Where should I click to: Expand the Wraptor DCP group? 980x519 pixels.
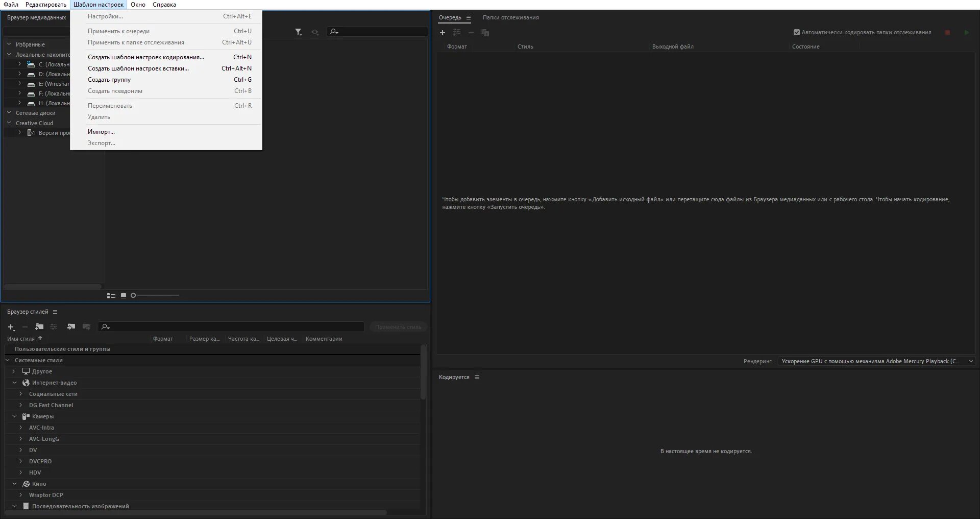pos(20,495)
